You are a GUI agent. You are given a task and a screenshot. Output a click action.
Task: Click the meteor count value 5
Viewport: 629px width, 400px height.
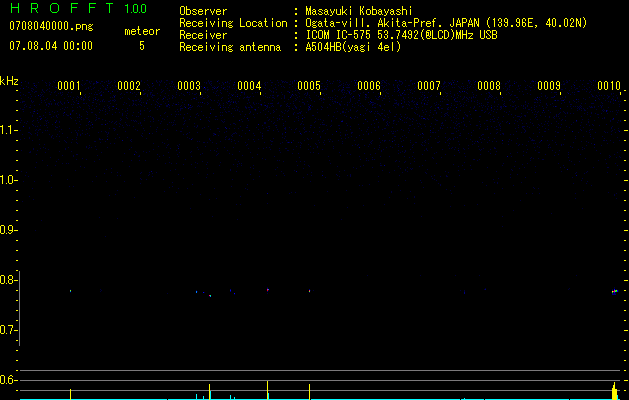click(142, 46)
